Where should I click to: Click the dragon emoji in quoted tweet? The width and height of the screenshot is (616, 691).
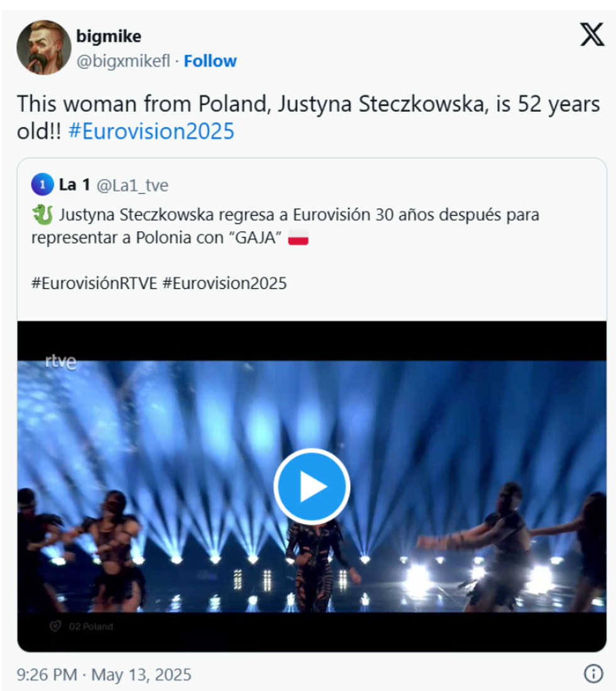43,214
